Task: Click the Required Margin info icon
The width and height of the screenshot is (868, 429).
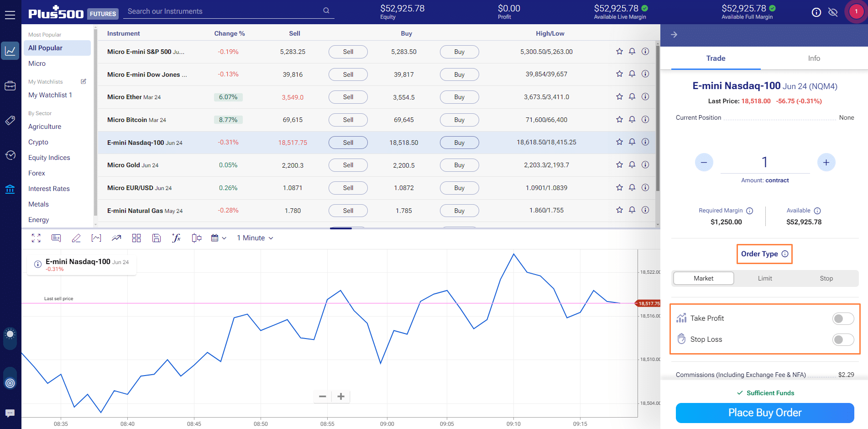Action: click(749, 211)
